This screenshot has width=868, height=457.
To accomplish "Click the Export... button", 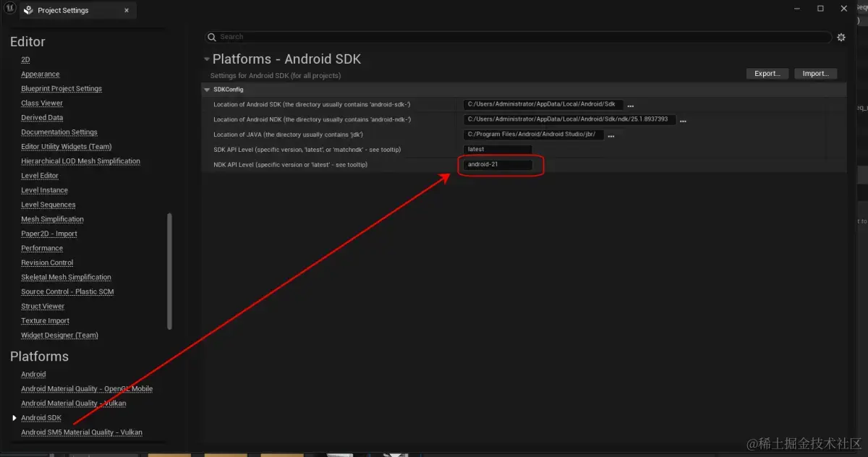I will click(767, 74).
